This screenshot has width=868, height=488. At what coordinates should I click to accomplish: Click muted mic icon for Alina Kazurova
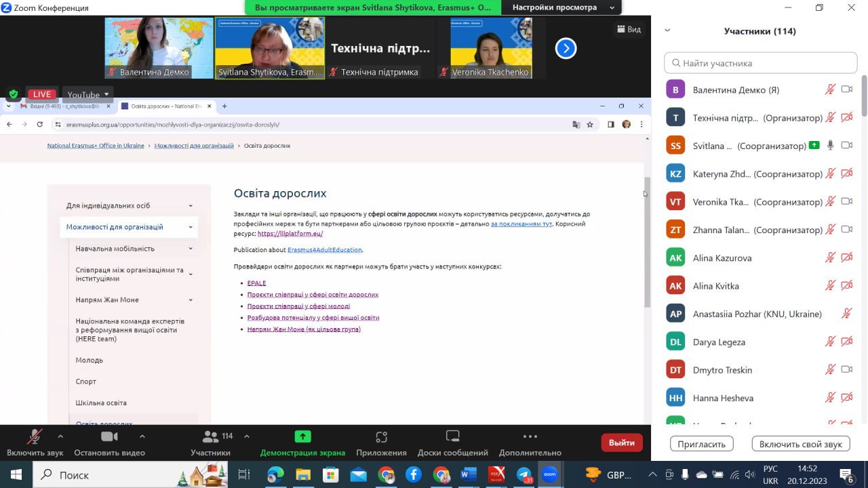[x=830, y=258]
